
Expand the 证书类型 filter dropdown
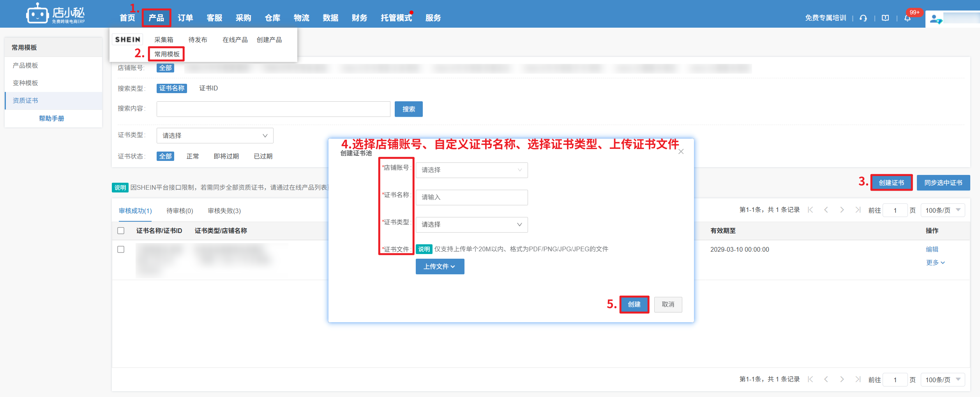(x=215, y=136)
